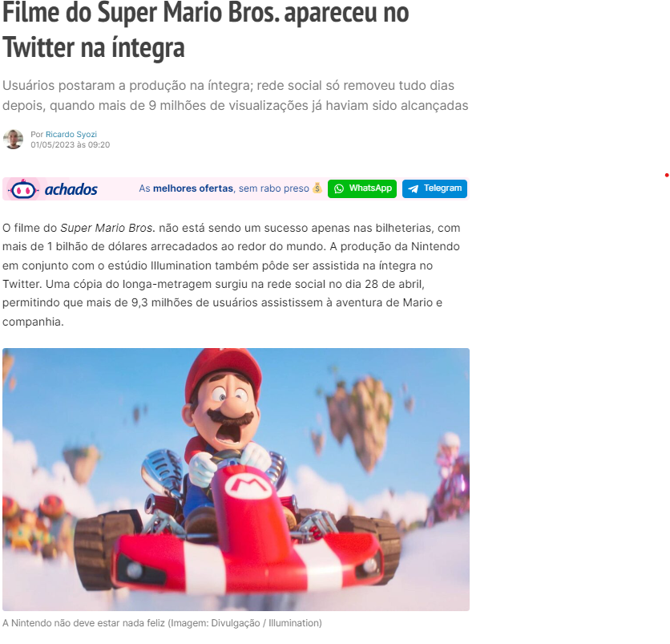Join offers via the WhatsApp button
The height and width of the screenshot is (644, 670).
coord(362,188)
